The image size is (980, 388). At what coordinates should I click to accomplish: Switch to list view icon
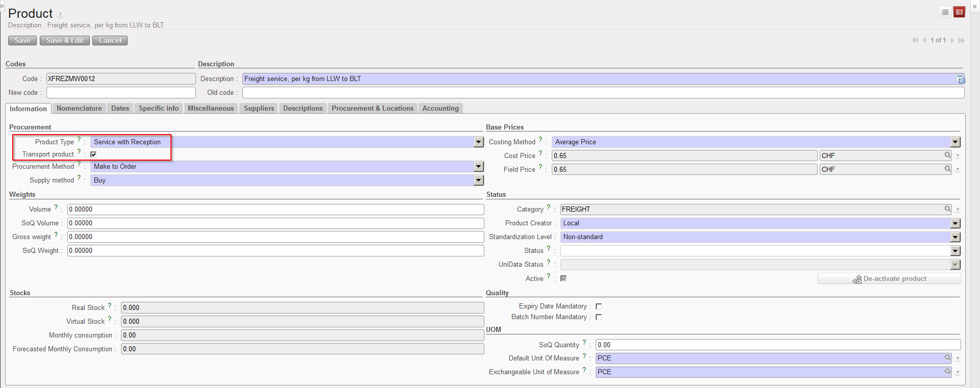pos(945,12)
